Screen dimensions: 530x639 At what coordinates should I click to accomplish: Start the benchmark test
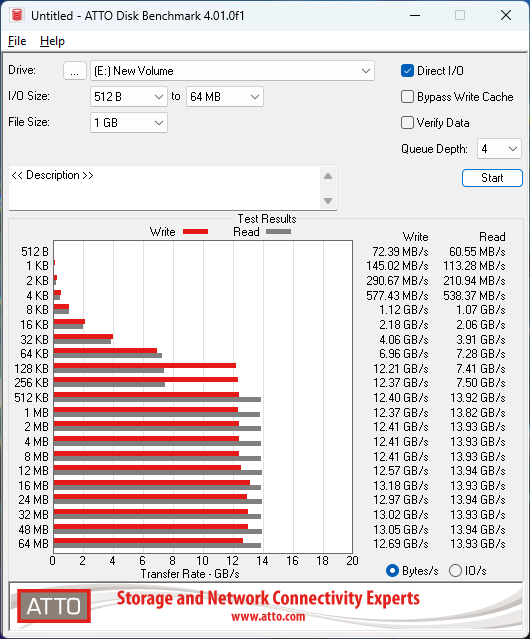tap(492, 178)
